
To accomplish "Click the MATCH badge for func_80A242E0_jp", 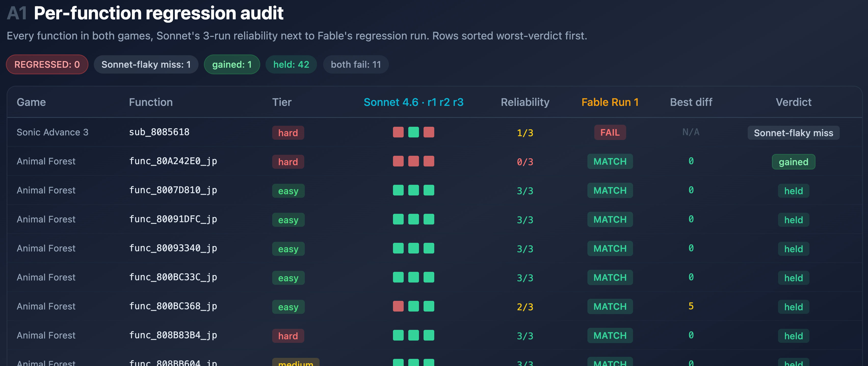I will click(610, 161).
